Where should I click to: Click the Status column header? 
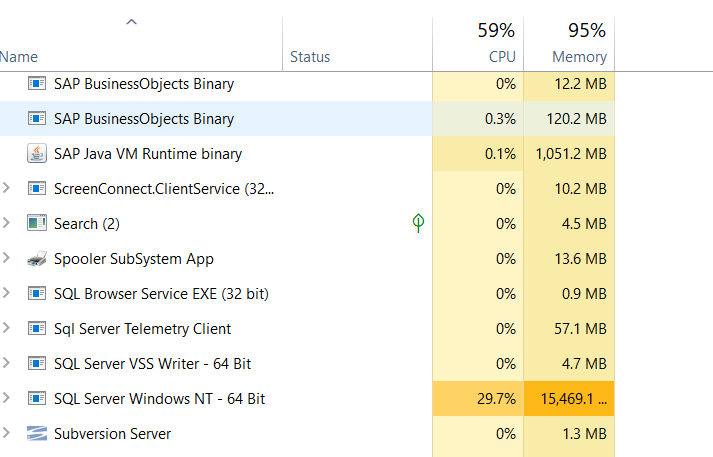point(310,57)
